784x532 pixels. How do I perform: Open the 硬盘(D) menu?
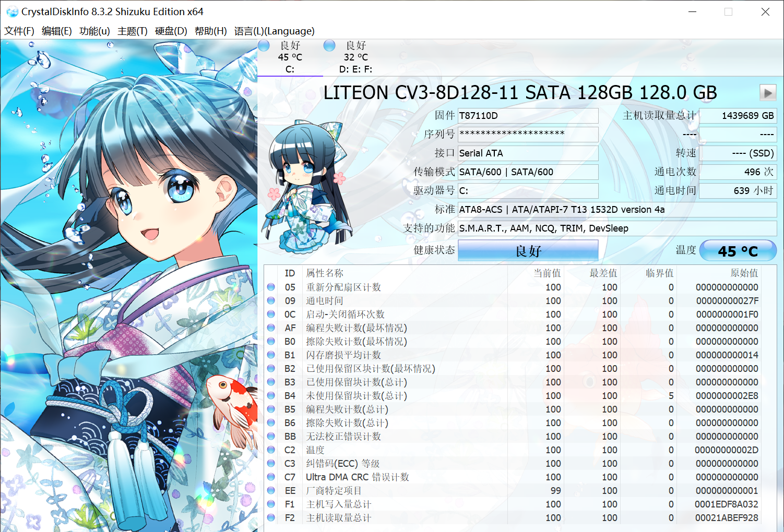pos(171,31)
